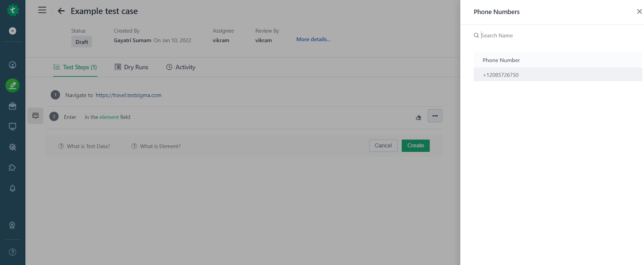Open the help question mark icon
This screenshot has width=644, height=265.
[12, 252]
